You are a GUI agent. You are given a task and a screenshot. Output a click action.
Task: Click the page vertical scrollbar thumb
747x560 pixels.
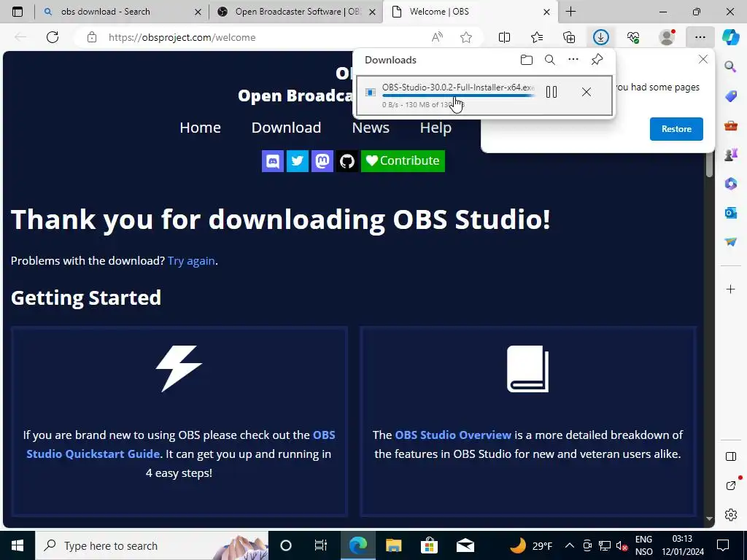point(709,166)
